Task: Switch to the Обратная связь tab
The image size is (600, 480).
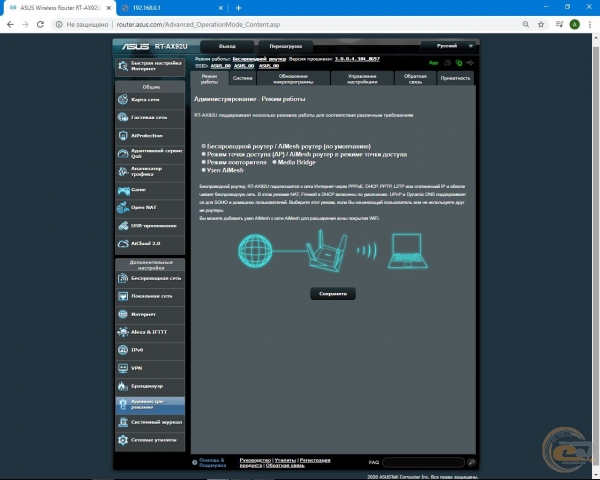Action: [415, 78]
